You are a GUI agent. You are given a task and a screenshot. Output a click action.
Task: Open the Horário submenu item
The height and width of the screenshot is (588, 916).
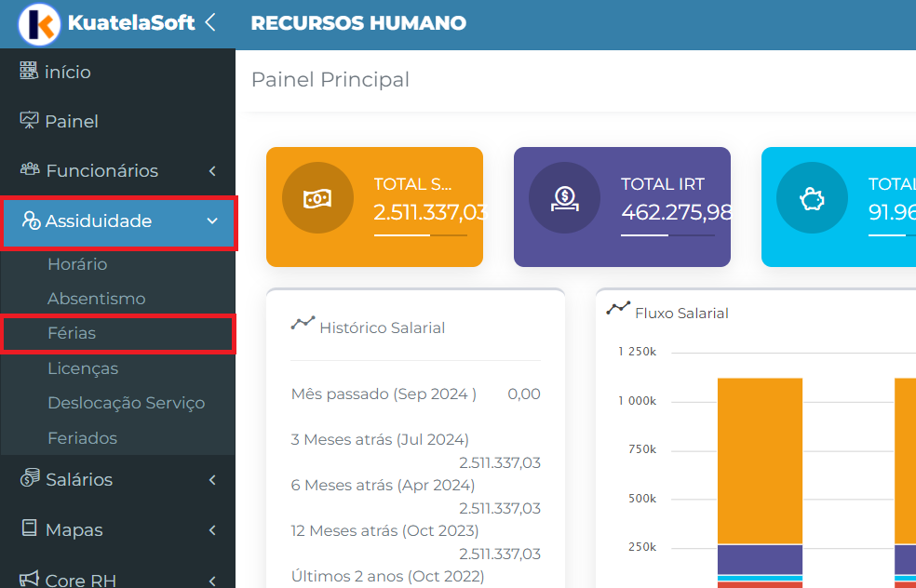click(x=77, y=264)
